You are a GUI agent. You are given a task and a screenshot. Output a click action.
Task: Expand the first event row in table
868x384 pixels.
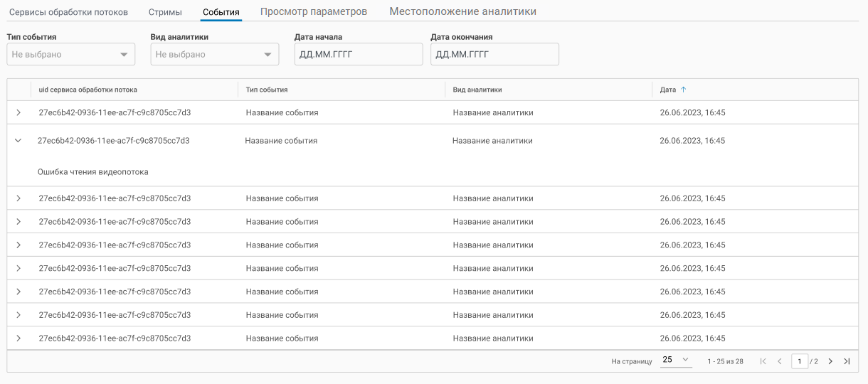coord(18,112)
